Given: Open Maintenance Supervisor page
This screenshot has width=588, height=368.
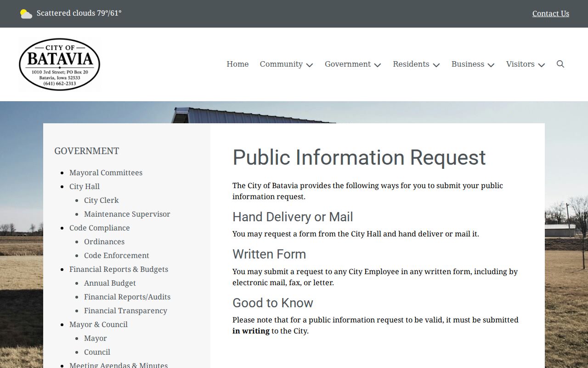Looking at the screenshot, I should 127,214.
